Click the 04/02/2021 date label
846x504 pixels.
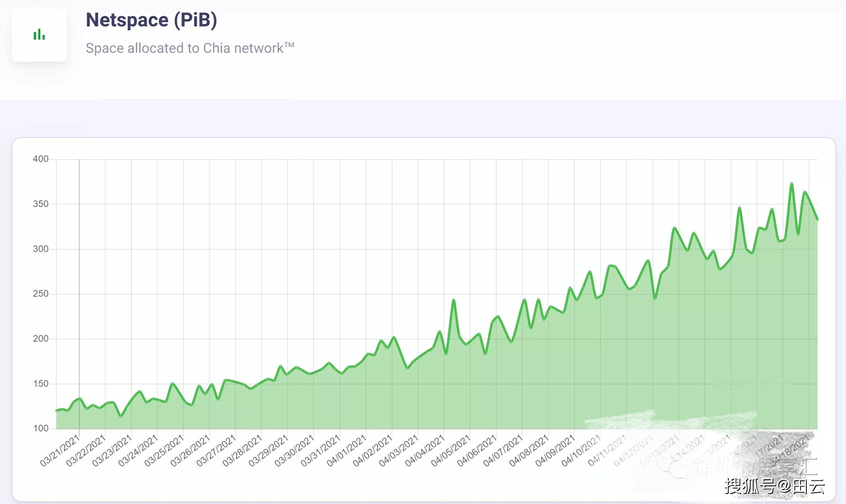(x=372, y=450)
